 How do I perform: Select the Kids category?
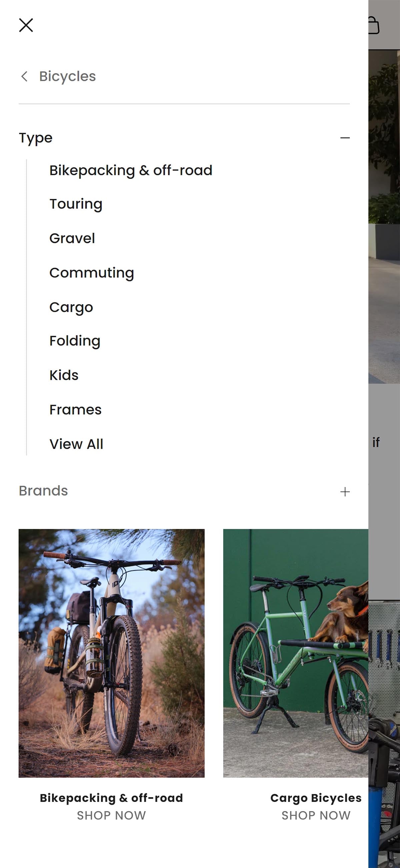[x=64, y=375]
